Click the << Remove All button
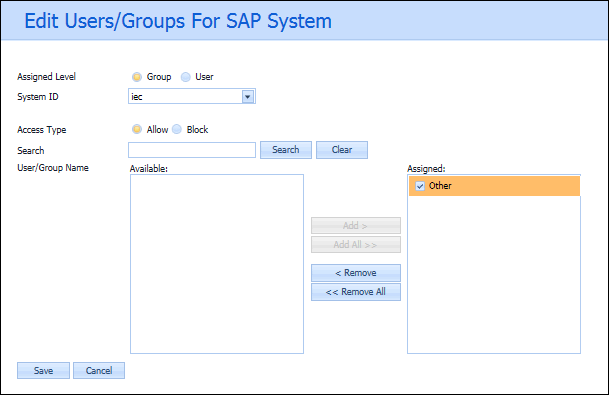This screenshot has height=395, width=609. (356, 292)
